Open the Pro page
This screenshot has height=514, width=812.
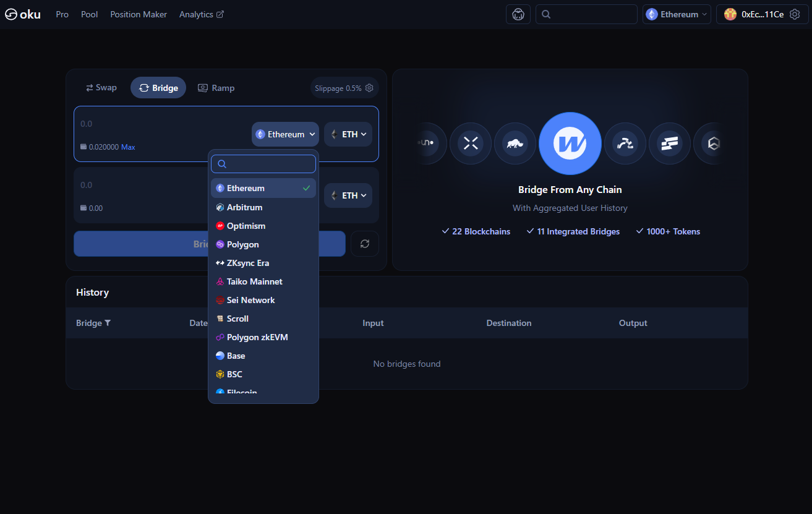62,14
